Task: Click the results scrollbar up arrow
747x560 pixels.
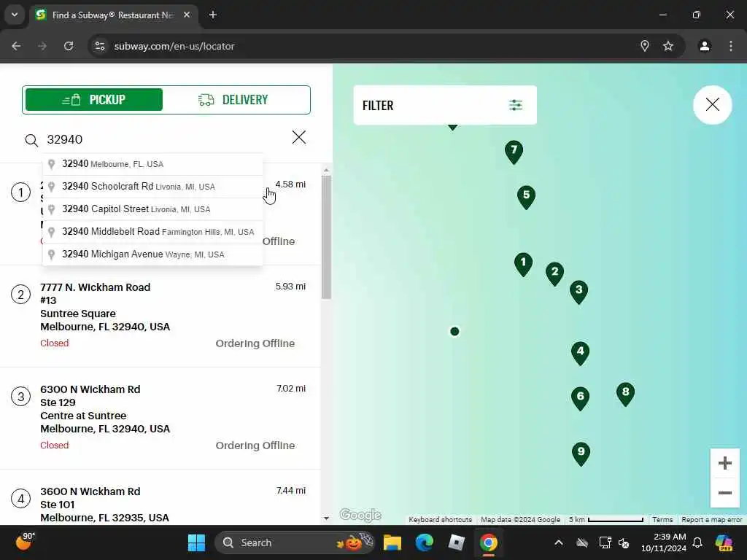Action: pos(326,170)
